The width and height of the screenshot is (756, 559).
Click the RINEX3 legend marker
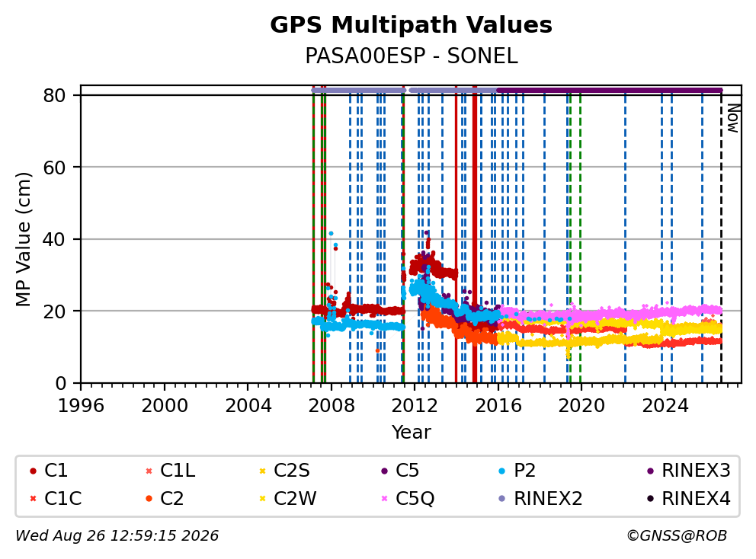(x=650, y=471)
